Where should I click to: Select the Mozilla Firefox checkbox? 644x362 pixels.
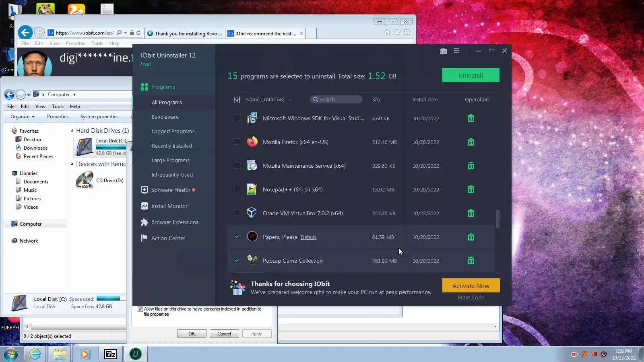point(237,142)
